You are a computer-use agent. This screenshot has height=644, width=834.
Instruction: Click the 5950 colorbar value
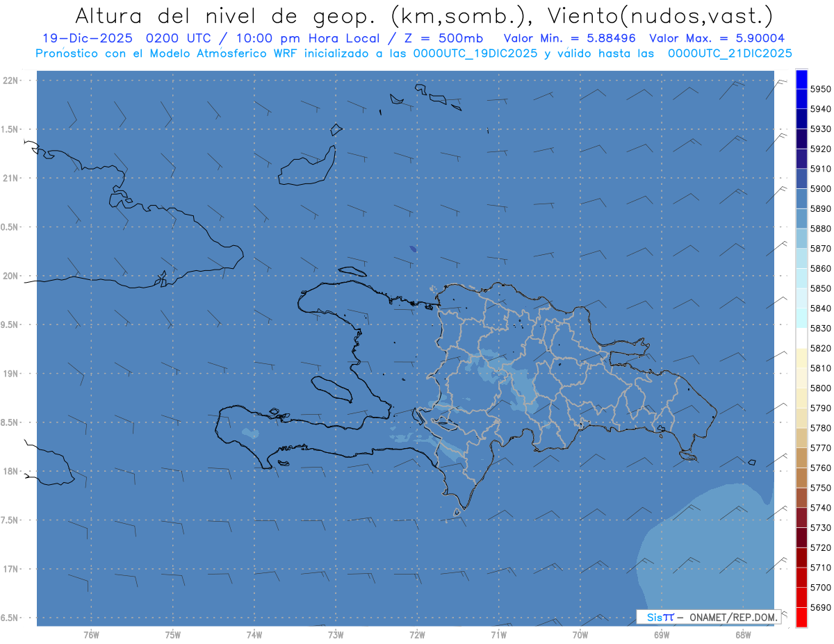[820, 89]
